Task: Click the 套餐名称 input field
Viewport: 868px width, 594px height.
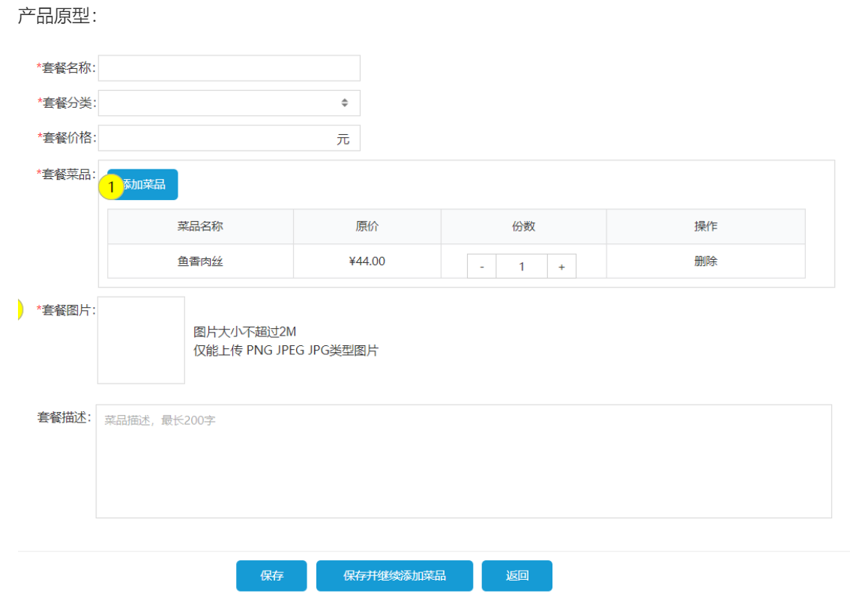Action: coord(229,68)
